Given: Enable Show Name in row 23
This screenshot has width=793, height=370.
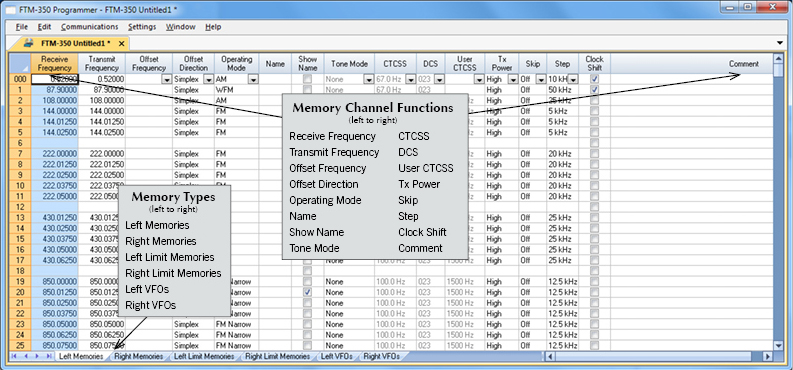Looking at the screenshot, I should coord(307,324).
